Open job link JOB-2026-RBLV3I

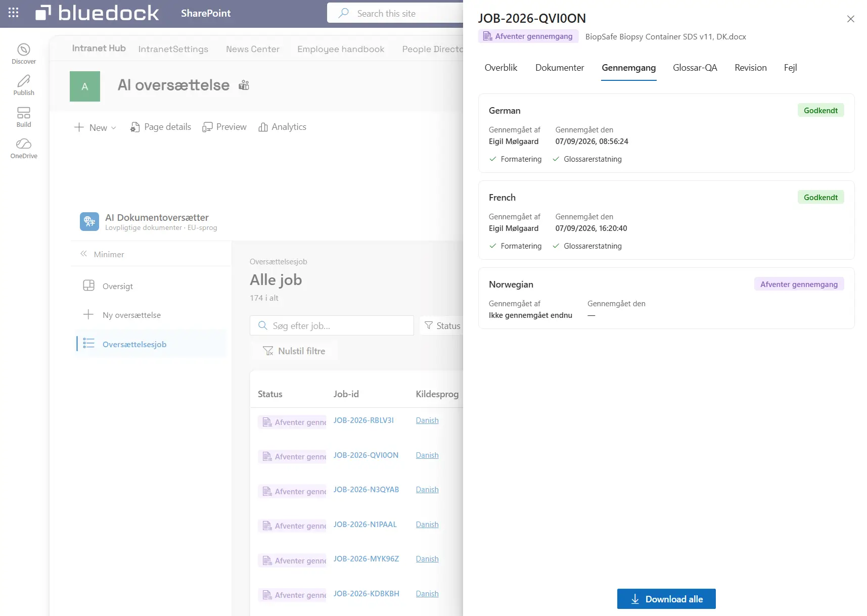pyautogui.click(x=363, y=420)
